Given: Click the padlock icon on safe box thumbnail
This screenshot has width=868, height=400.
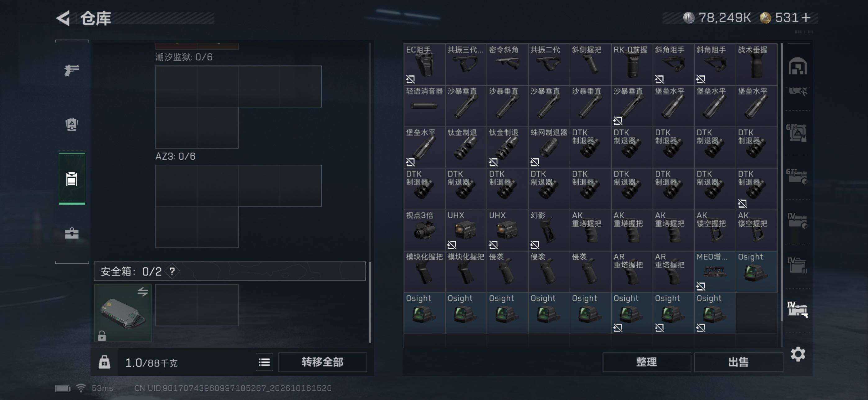Looking at the screenshot, I should click(102, 336).
